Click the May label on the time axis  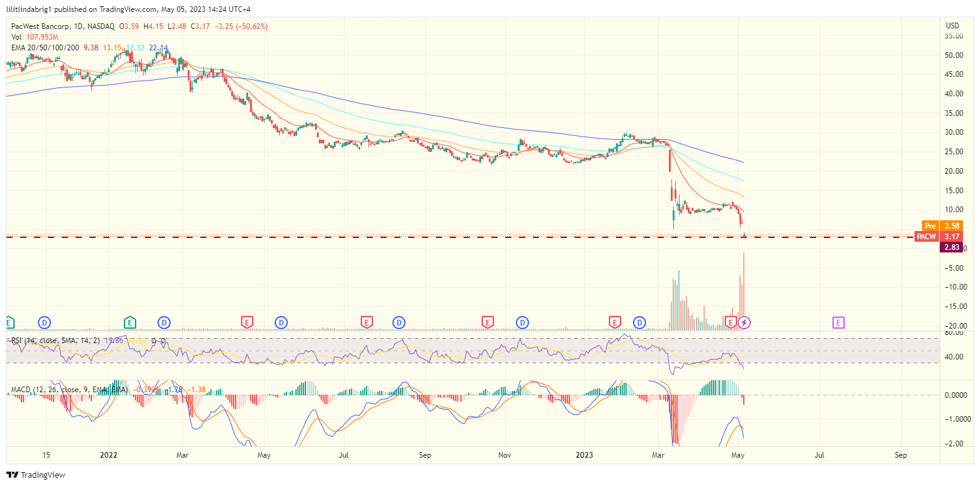737,455
